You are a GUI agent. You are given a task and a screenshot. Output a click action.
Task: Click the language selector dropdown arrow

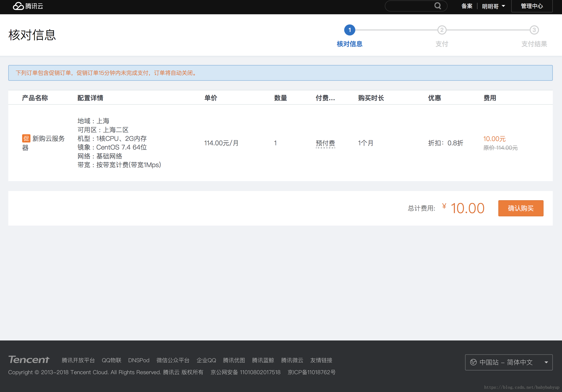pos(546,362)
